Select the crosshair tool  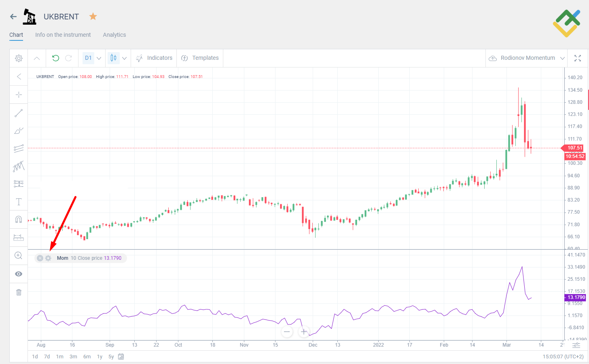click(x=19, y=95)
